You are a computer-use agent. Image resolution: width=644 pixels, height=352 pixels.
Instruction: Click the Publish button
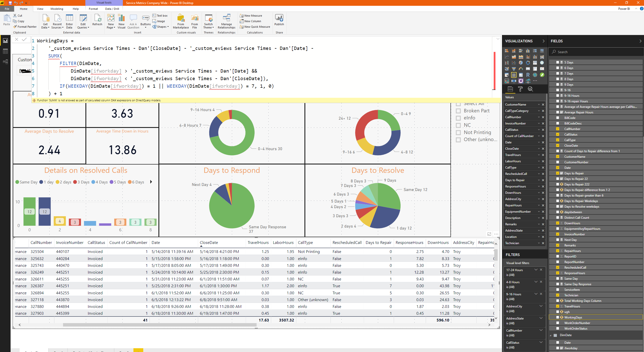coord(279,20)
